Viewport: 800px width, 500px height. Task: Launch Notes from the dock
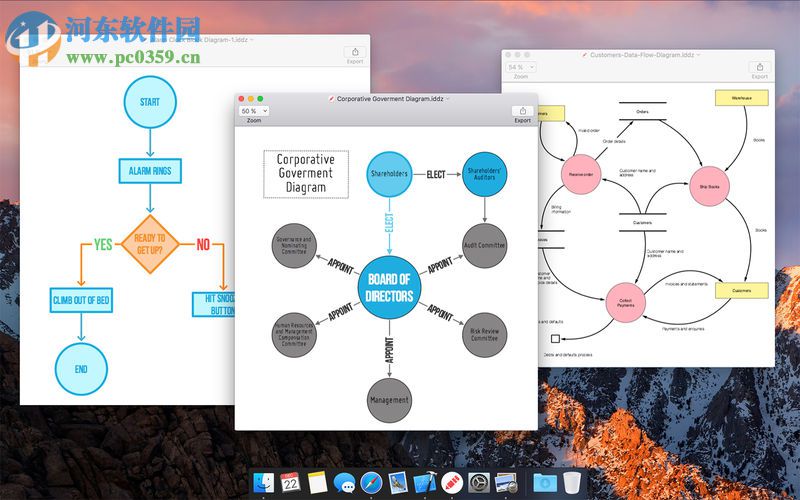[317, 483]
